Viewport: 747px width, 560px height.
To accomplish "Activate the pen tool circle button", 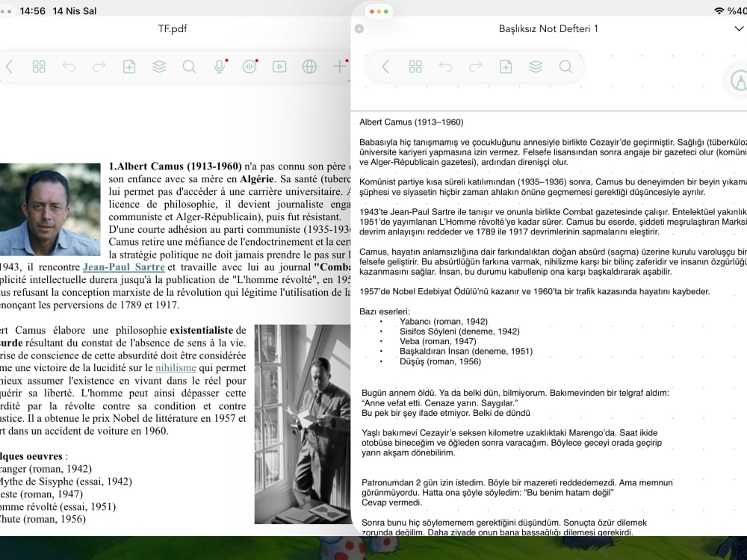I will [x=739, y=81].
